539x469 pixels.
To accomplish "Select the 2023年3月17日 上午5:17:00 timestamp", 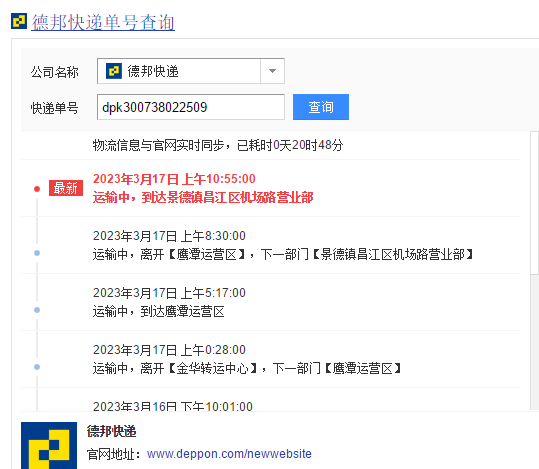I will click(x=169, y=293).
